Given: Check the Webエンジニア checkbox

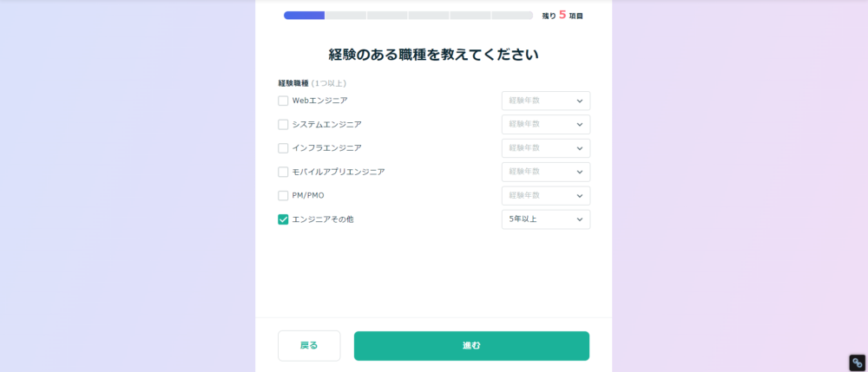Looking at the screenshot, I should pyautogui.click(x=283, y=101).
